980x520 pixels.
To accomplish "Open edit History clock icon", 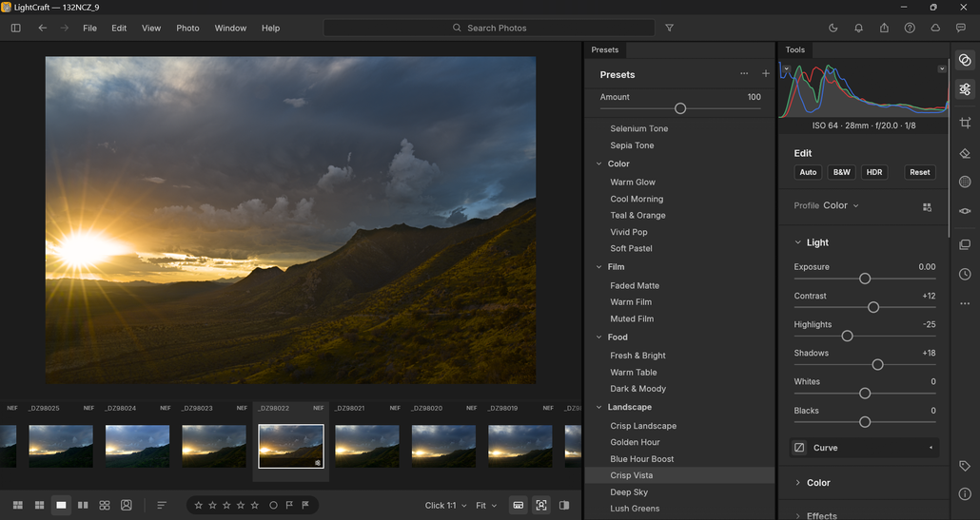I will tap(965, 274).
